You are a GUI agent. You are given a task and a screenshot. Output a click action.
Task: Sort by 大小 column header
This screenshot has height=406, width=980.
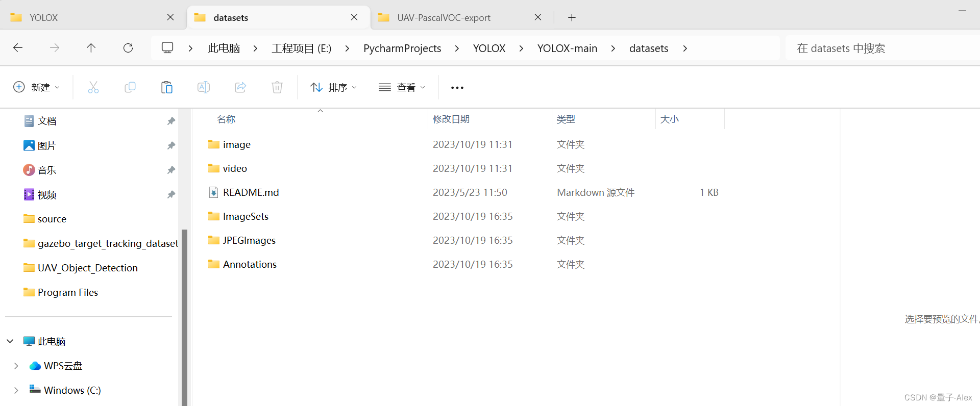point(669,119)
